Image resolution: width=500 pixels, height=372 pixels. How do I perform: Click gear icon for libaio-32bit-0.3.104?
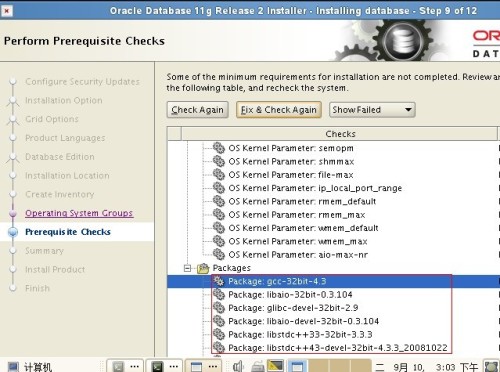tap(219, 295)
